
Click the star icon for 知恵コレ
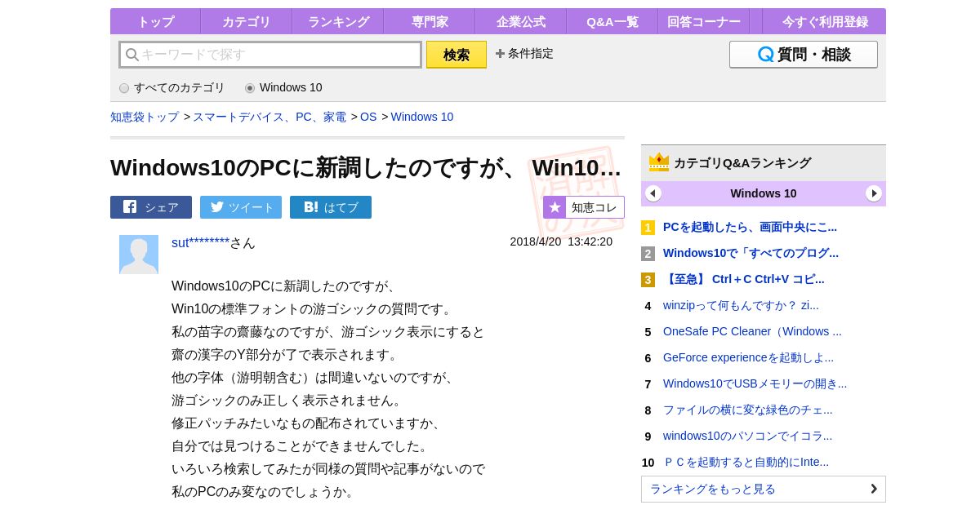555,207
